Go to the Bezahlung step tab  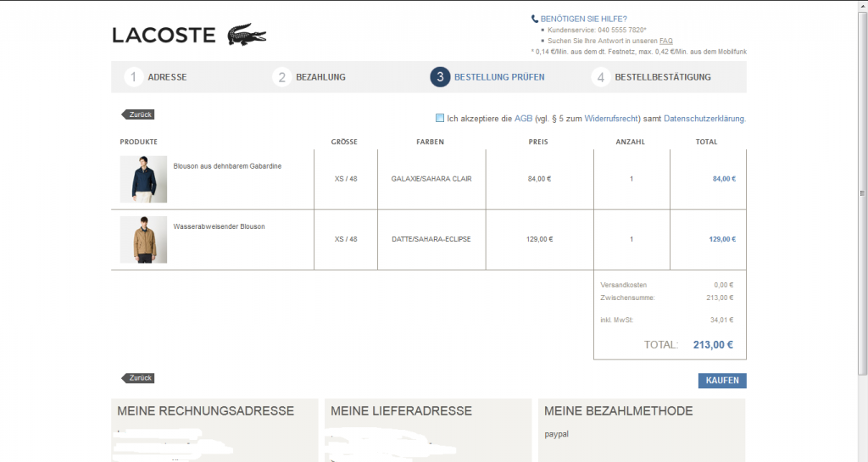320,77
